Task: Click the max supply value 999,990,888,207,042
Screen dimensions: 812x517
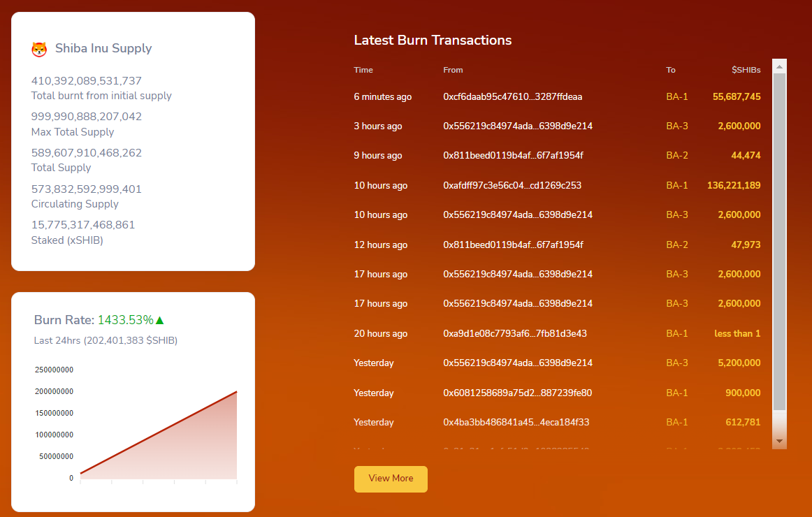Action: [87, 117]
